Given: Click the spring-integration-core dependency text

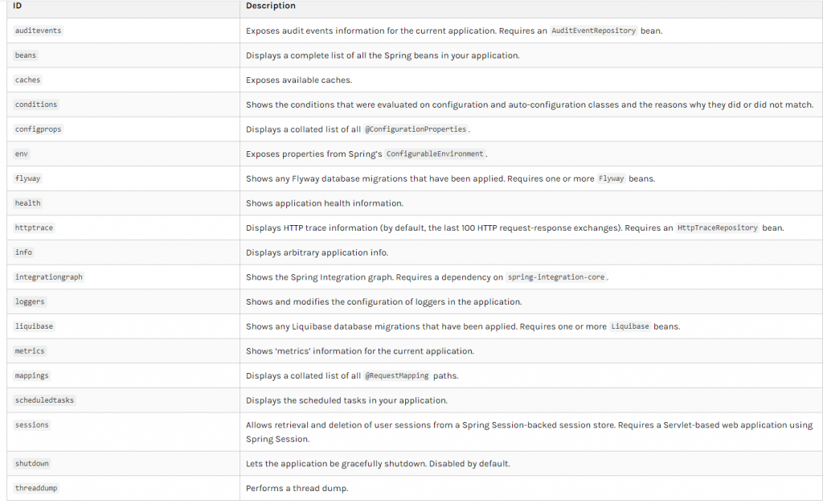Looking at the screenshot, I should (x=556, y=277).
